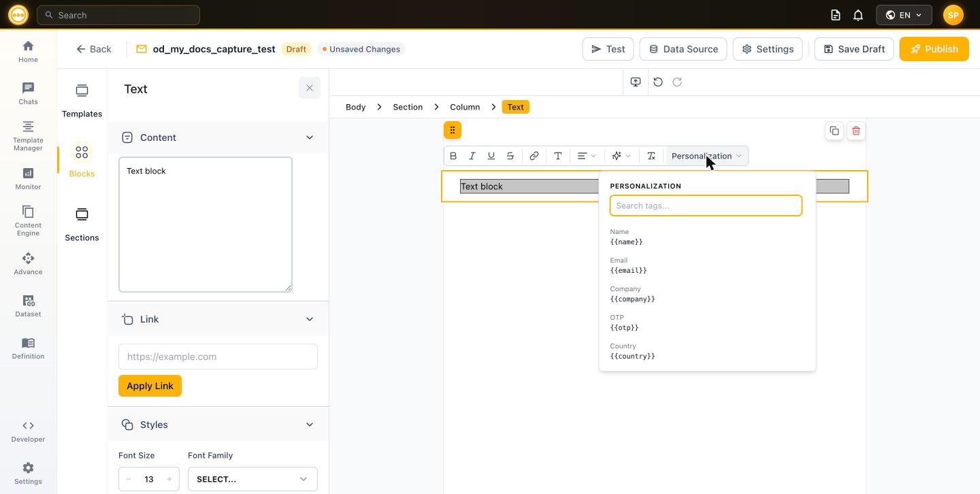This screenshot has width=980, height=494.
Task: Select Column in breadcrumb
Action: 465,107
